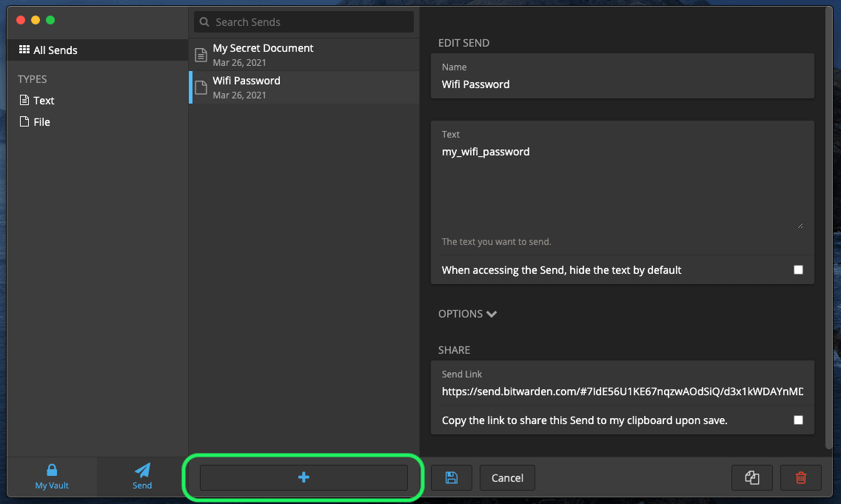The image size is (841, 504).
Task: Click the magnifier icon in the search bar
Action: tap(204, 21)
